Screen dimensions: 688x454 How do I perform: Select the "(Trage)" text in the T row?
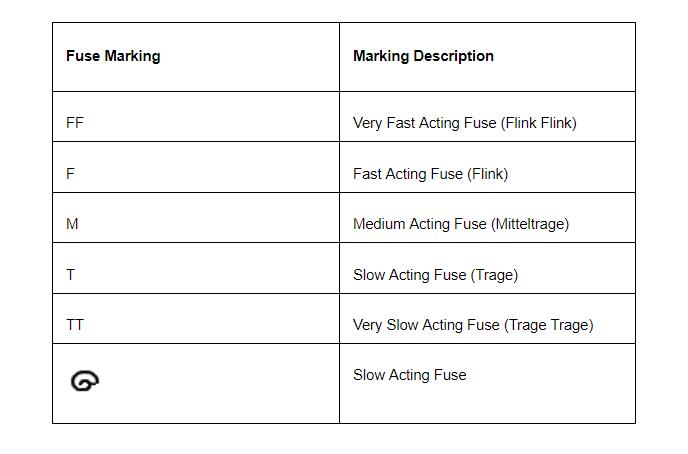tap(494, 275)
